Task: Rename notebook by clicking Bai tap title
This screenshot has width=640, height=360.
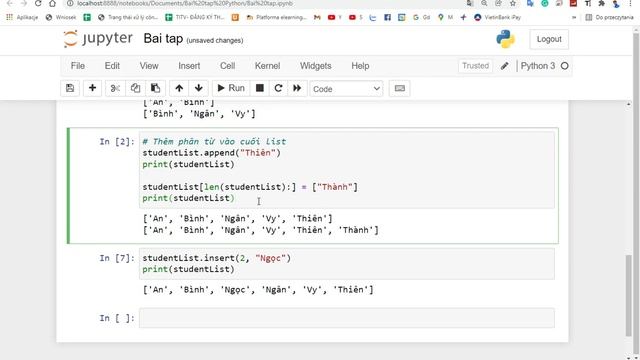Action: pos(163,39)
